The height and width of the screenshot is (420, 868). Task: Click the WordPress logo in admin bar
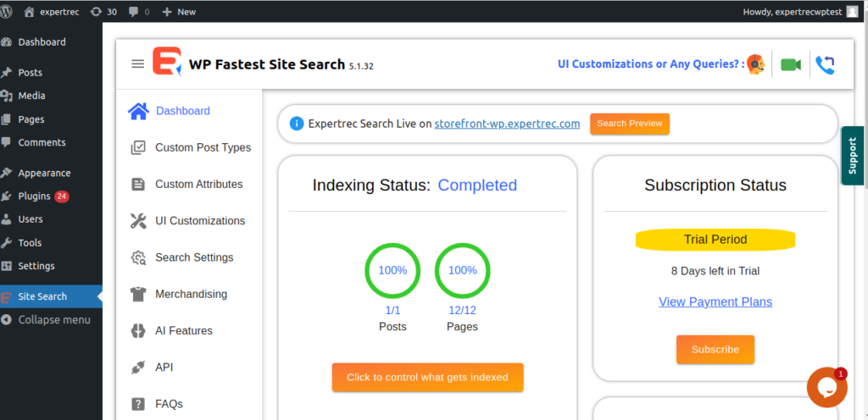coord(8,12)
